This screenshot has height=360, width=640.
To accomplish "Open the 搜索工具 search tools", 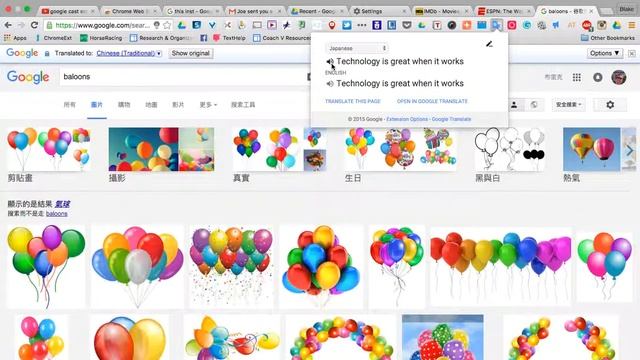I will (243, 105).
